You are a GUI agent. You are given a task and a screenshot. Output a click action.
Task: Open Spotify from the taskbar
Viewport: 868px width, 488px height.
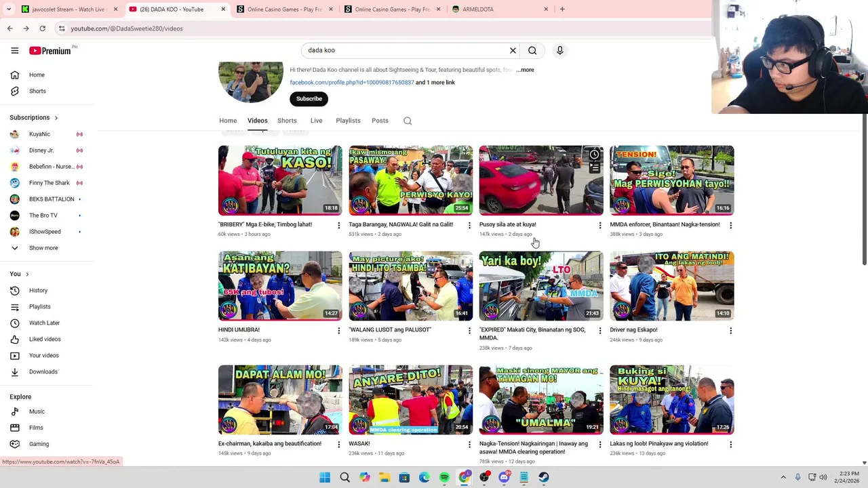[x=444, y=477]
